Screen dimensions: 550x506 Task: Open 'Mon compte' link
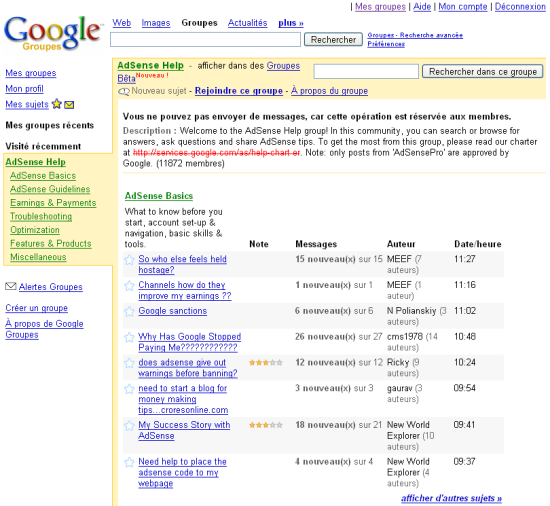point(463,7)
